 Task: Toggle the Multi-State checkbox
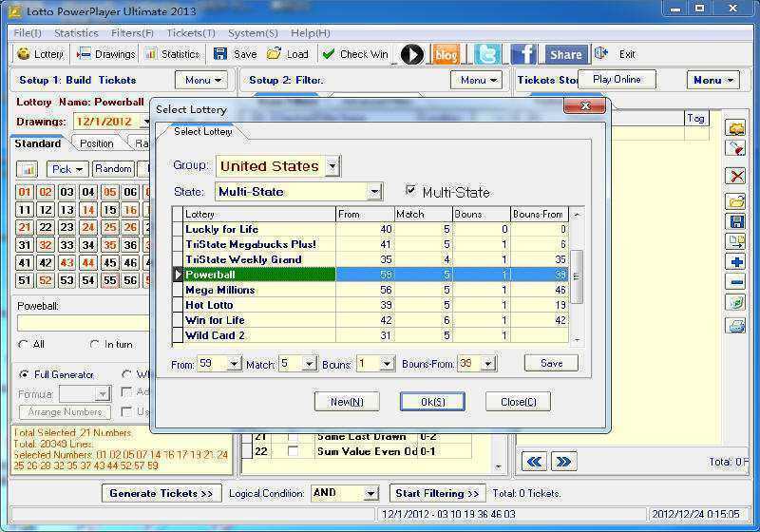(410, 190)
